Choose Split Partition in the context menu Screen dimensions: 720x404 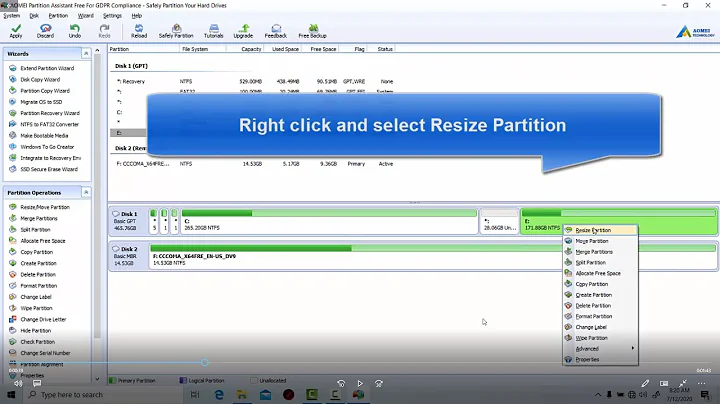(600, 263)
